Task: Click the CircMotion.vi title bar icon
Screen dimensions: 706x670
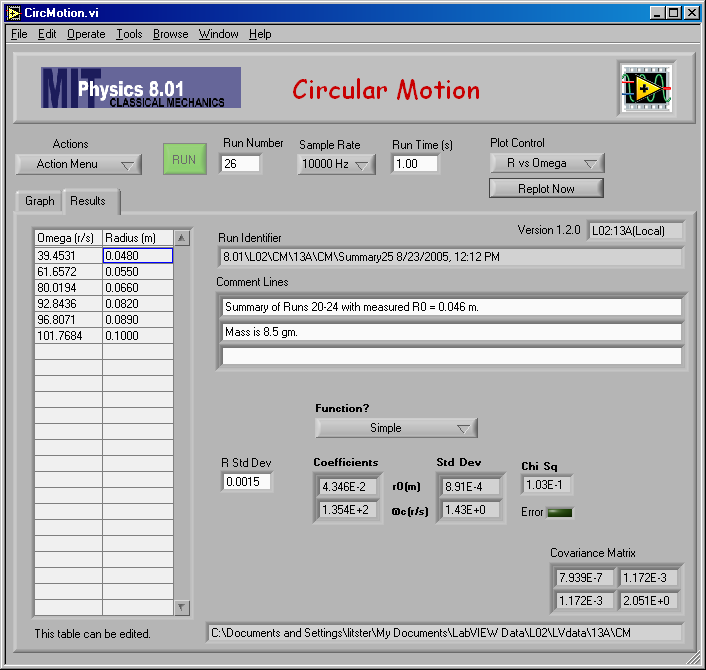Action: pos(12,12)
